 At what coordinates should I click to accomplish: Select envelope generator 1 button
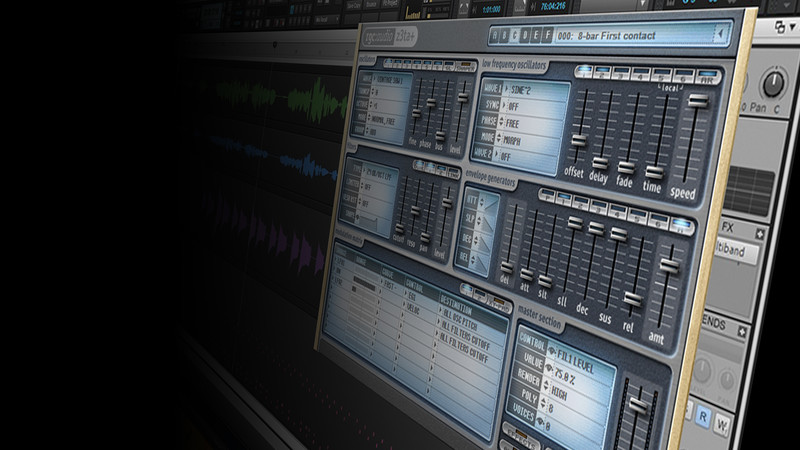(x=564, y=198)
